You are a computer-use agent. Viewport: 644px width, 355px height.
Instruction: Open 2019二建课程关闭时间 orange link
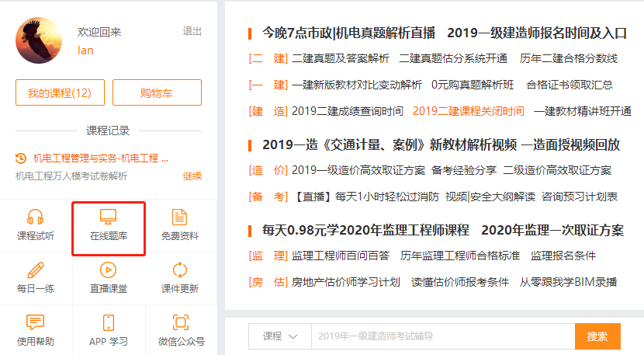(x=468, y=111)
